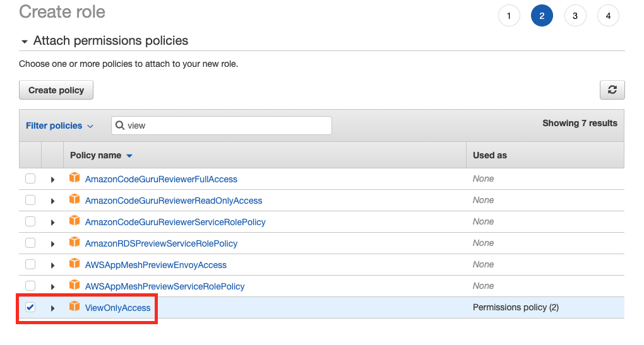
Task: Expand AmazonRDSPreviewServiceRolePolicy details arrow
Action: tap(52, 243)
